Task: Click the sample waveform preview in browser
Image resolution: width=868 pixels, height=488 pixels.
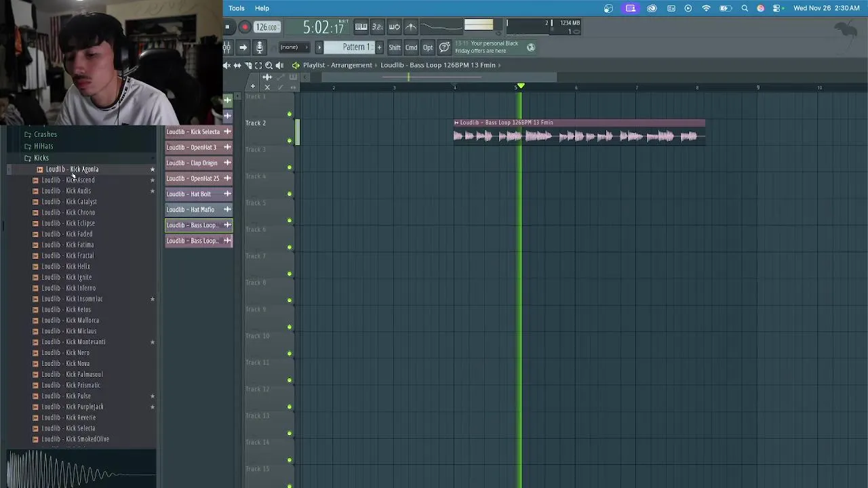Action: pyautogui.click(x=81, y=469)
